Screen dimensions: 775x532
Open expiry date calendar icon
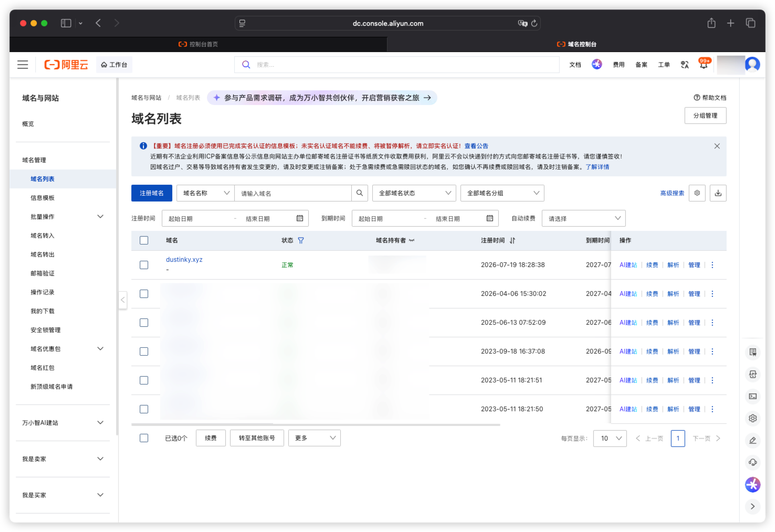tap(490, 218)
